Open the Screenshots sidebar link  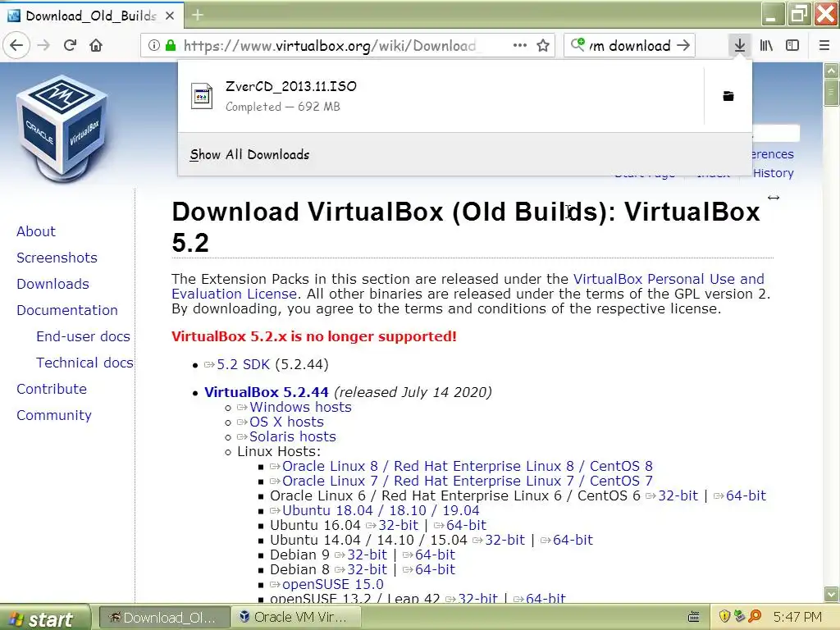click(57, 258)
